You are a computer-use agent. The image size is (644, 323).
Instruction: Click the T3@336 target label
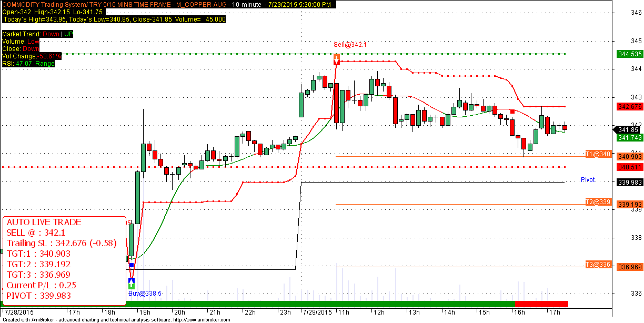pos(598,265)
